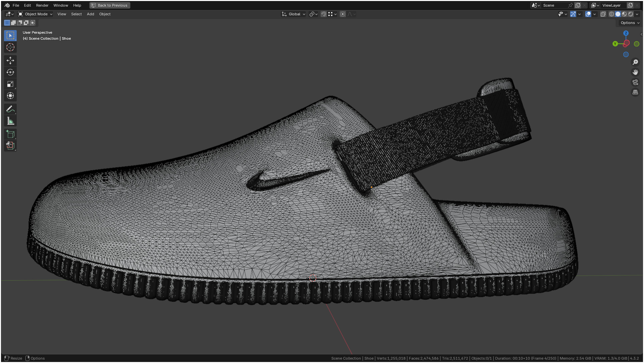Select the Rotate tool
Viewport: 644px width, 363px height.
10,72
